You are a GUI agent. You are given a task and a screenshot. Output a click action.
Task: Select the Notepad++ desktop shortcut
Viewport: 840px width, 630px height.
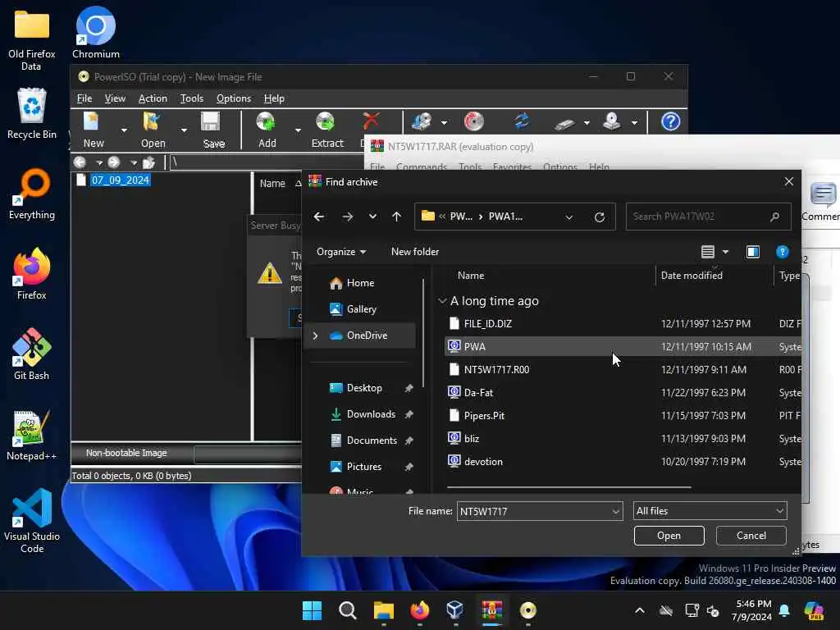tap(32, 435)
